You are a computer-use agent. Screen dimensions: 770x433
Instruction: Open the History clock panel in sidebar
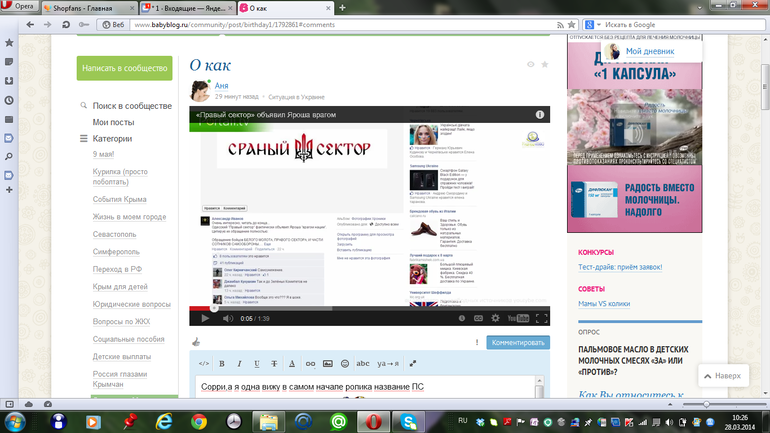click(x=9, y=100)
